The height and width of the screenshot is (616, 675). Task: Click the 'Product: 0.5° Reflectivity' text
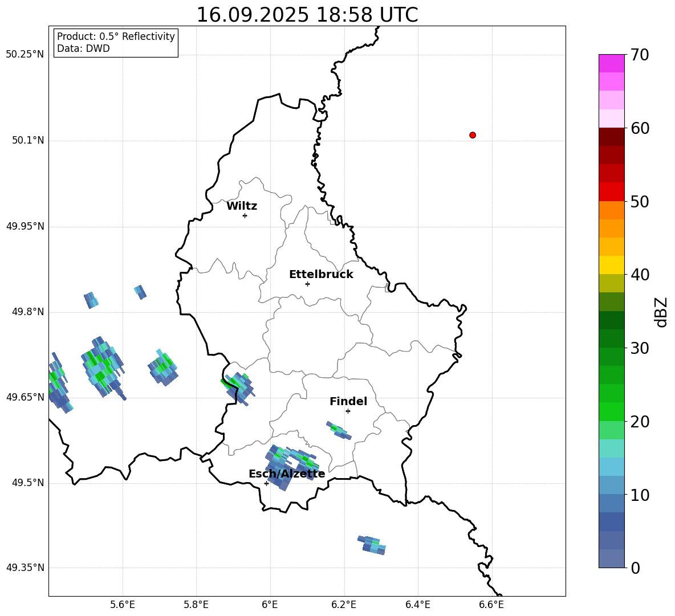click(x=116, y=36)
